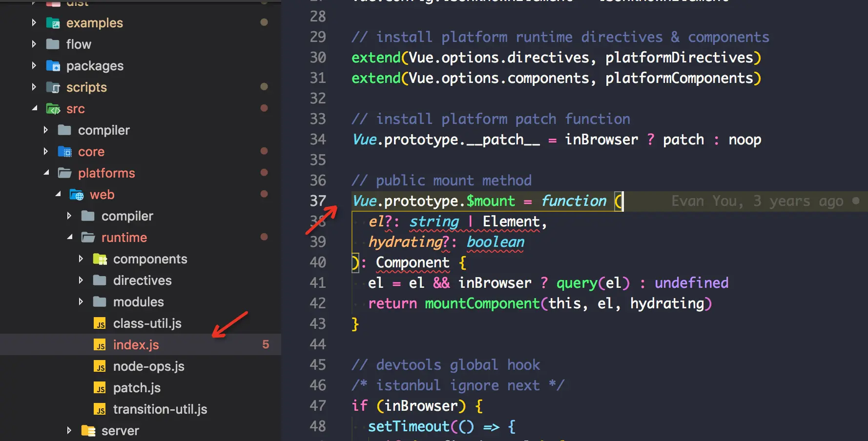The height and width of the screenshot is (441, 868).
Task: Select the platforms folder label
Action: (106, 173)
